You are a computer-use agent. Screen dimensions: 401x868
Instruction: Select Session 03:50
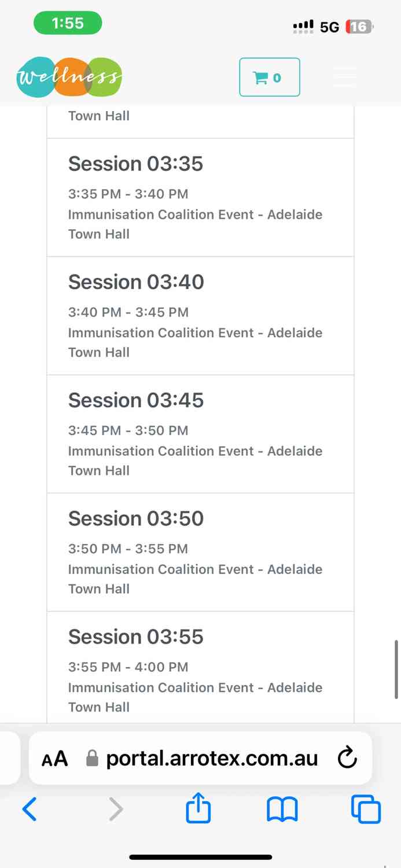pos(200,553)
